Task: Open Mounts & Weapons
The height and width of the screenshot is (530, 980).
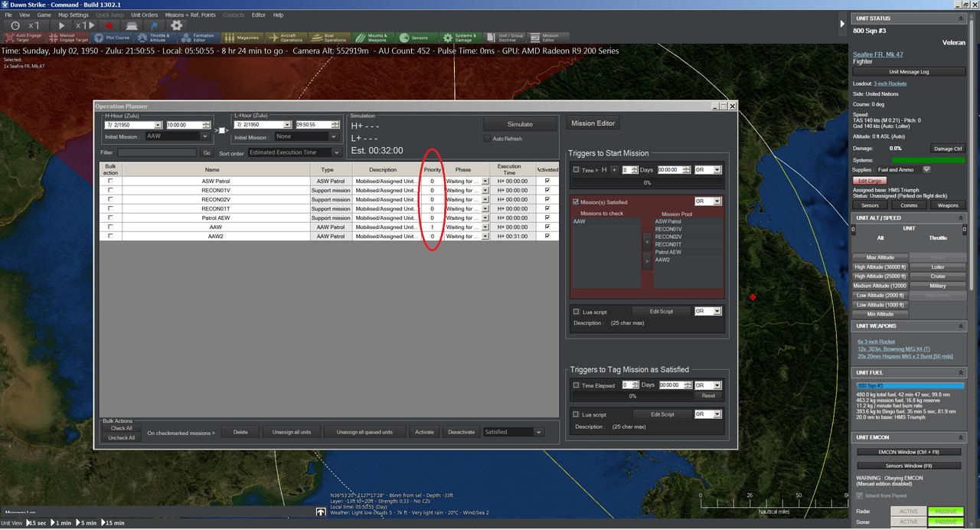Action: (x=374, y=37)
